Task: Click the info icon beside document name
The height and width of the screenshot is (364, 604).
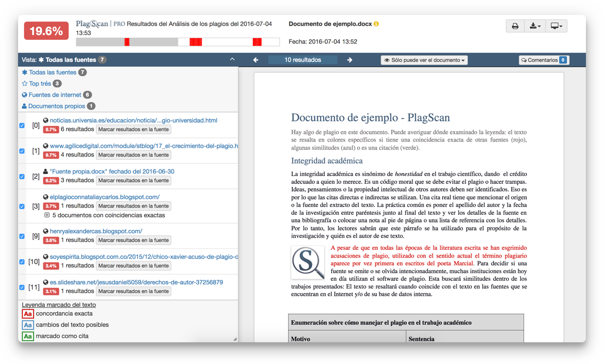Action: (x=376, y=24)
